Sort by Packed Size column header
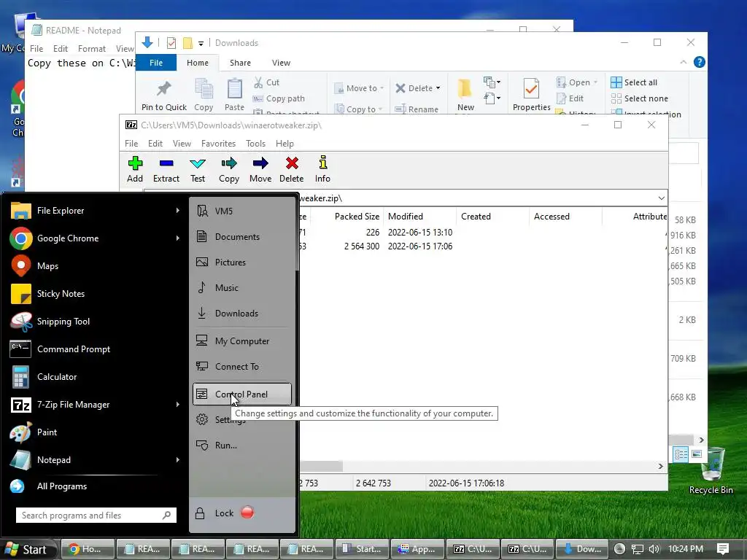747x560 pixels. pyautogui.click(x=347, y=216)
